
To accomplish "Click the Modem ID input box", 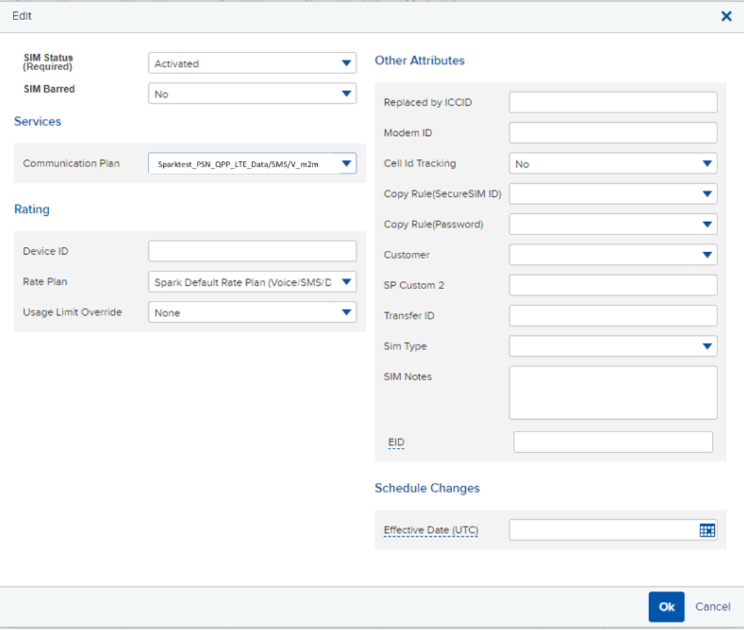I will click(x=612, y=133).
